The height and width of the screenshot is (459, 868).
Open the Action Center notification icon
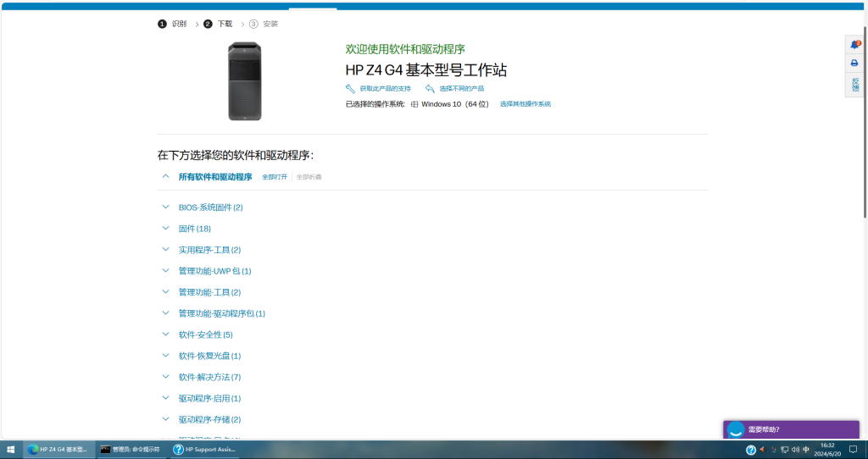[x=854, y=450]
